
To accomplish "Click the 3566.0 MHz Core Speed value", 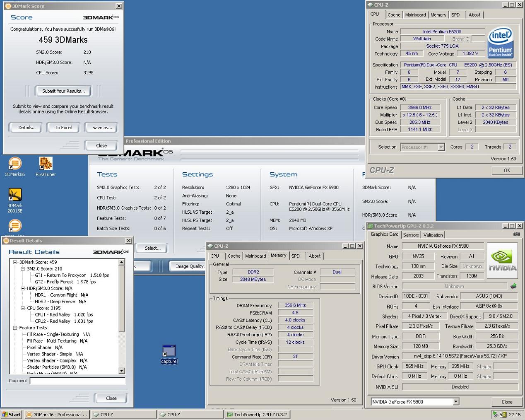I will 420,108.
